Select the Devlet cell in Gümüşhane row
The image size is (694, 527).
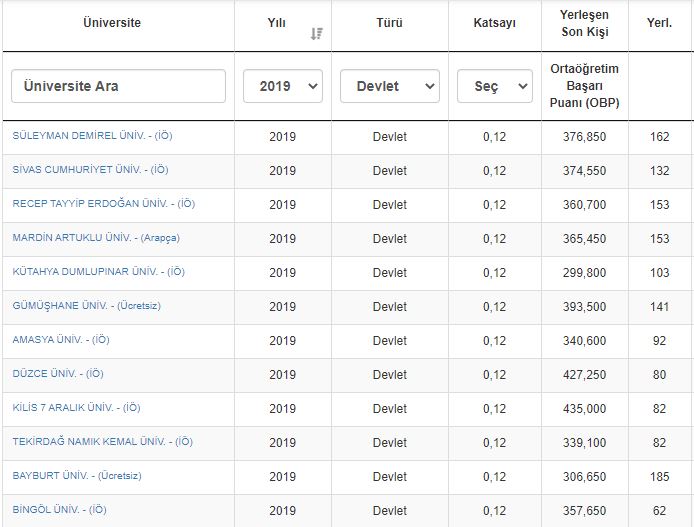[389, 307]
